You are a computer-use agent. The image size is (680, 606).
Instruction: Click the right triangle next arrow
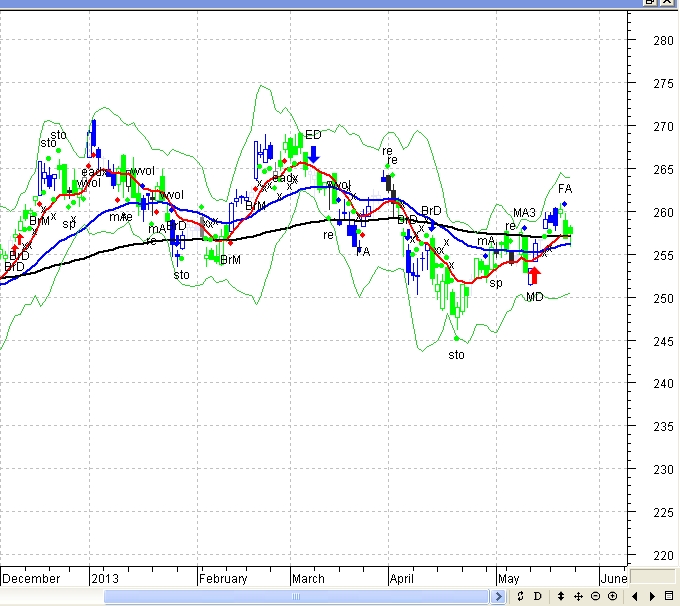652,596
